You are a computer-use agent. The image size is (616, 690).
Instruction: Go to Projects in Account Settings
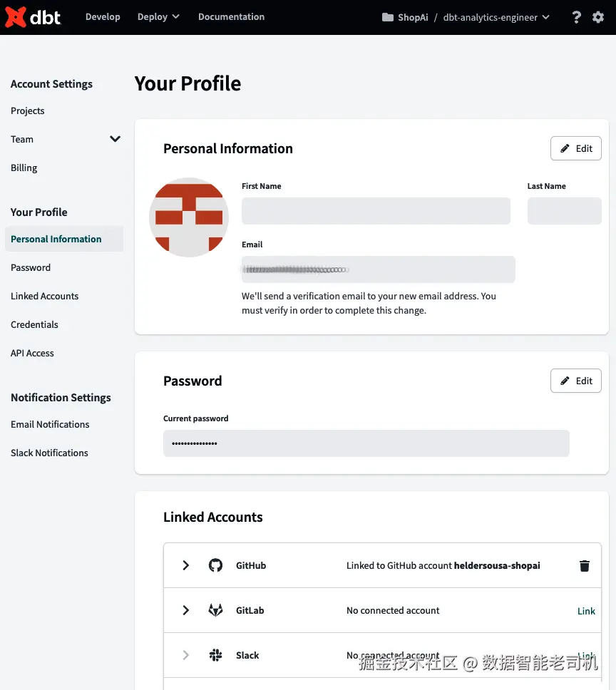click(x=27, y=110)
